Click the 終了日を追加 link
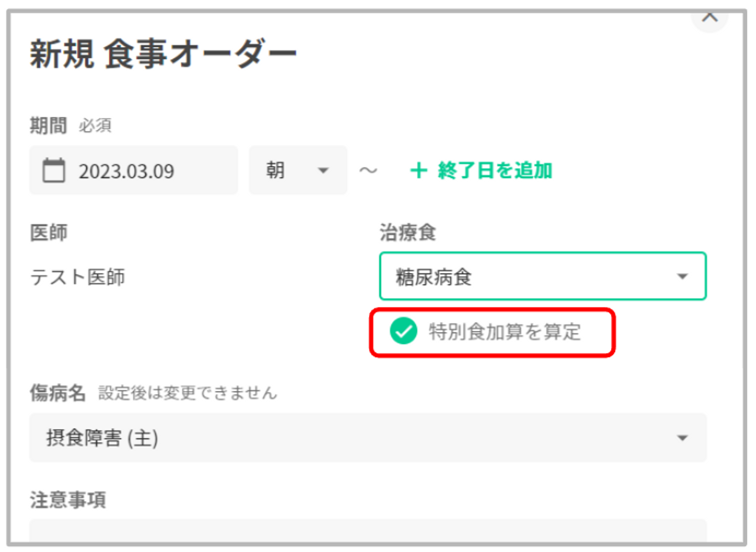 495,171
